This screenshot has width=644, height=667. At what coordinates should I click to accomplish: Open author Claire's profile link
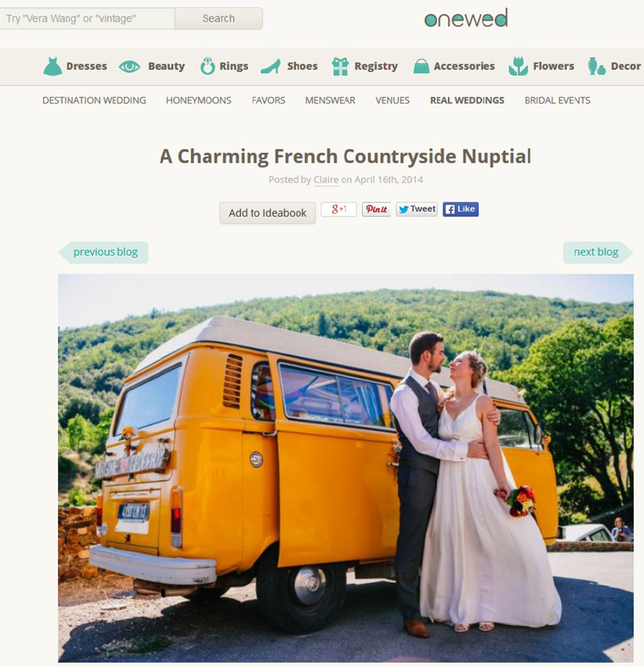(x=326, y=180)
